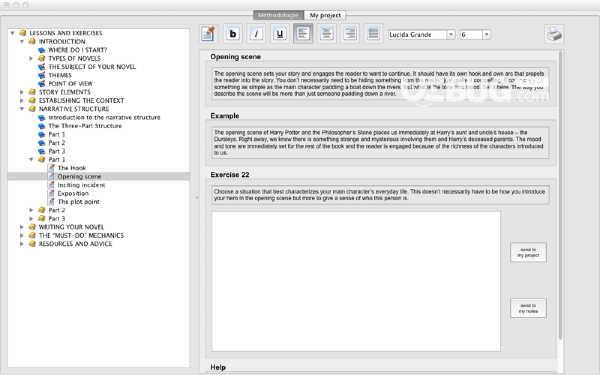Click book icon next to WHERE DO I START?
600x375 pixels.
click(42, 50)
